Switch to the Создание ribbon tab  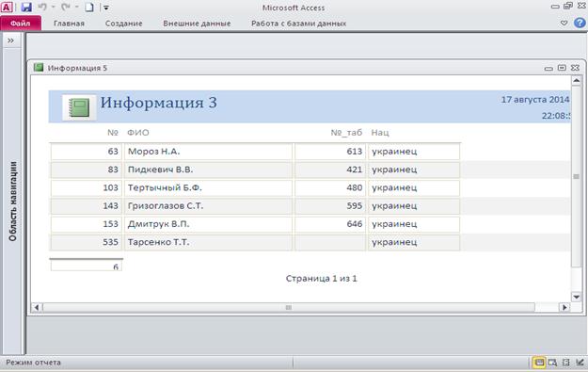[x=124, y=24]
